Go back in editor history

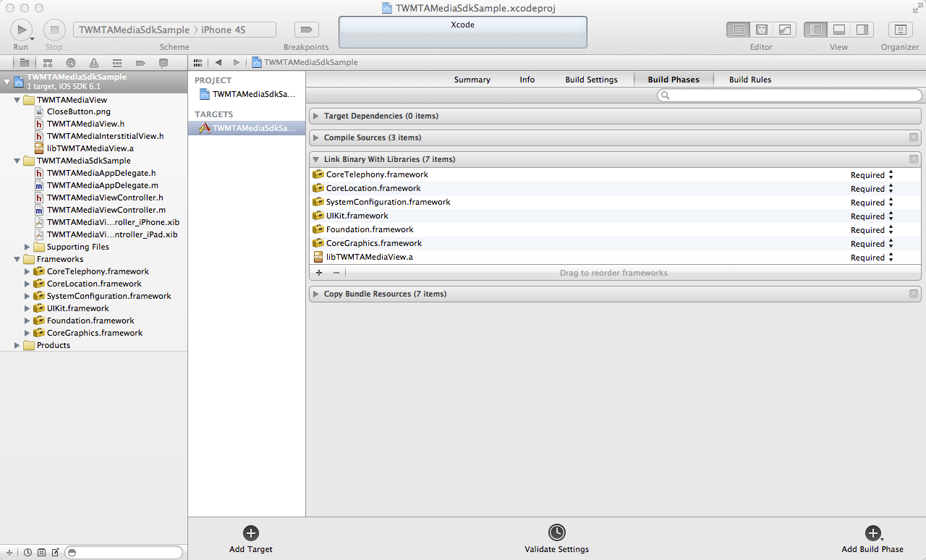[x=218, y=62]
